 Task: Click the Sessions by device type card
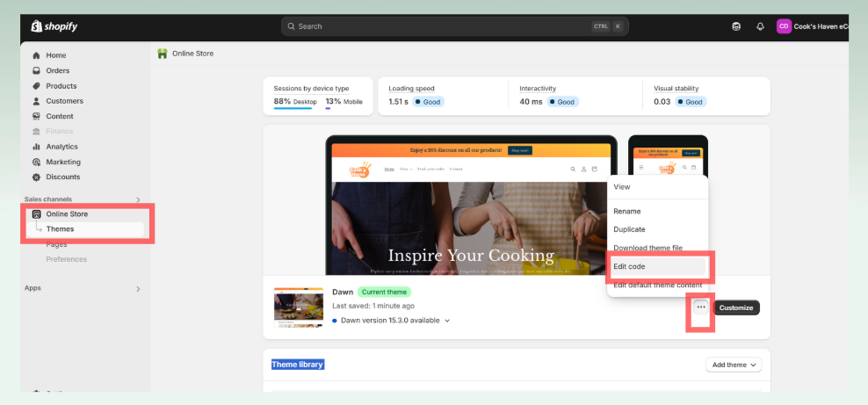(x=318, y=97)
